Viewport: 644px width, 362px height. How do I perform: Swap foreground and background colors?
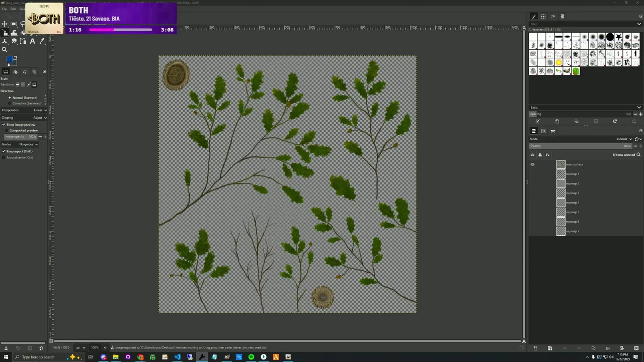coord(16,57)
